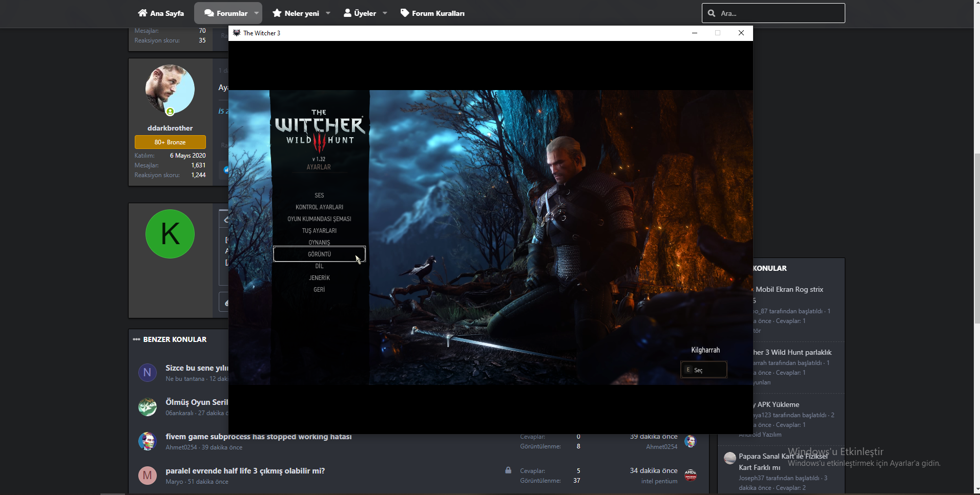Open Forum Kuralları page
Viewport: 980px width, 495px height.
click(x=432, y=13)
